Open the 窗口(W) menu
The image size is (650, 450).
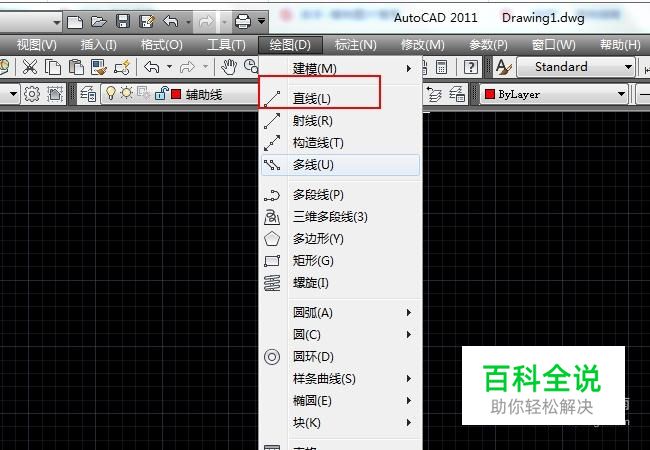click(x=554, y=44)
